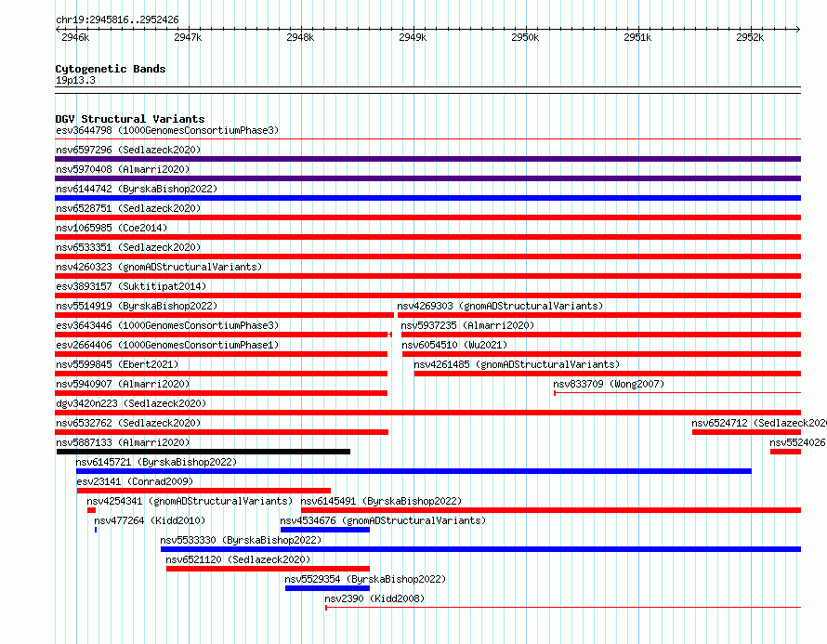827x644 pixels.
Task: Select the nsv6597296 Sedlazeck2020 purple bar
Action: (x=427, y=159)
